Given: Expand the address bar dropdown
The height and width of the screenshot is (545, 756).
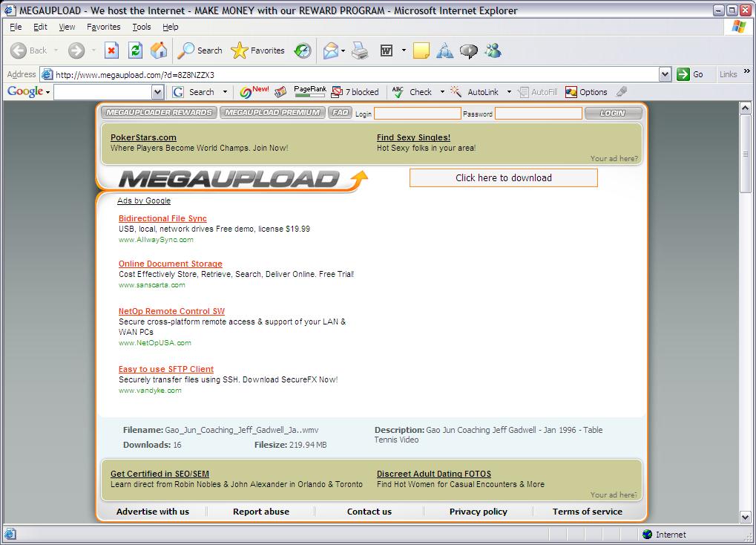Looking at the screenshot, I should coord(665,74).
